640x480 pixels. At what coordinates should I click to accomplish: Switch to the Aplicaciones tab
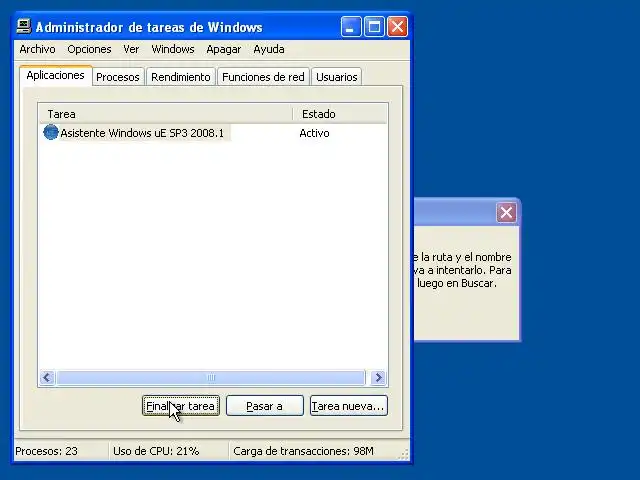point(56,76)
